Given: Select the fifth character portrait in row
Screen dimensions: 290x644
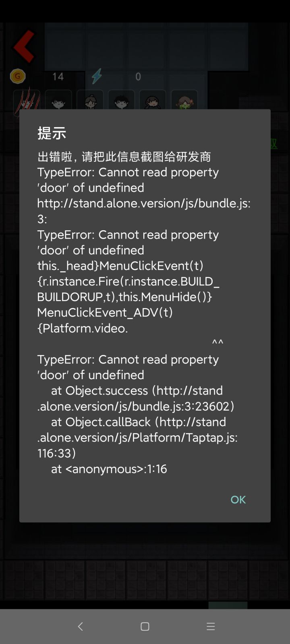Looking at the screenshot, I should click(153, 100).
